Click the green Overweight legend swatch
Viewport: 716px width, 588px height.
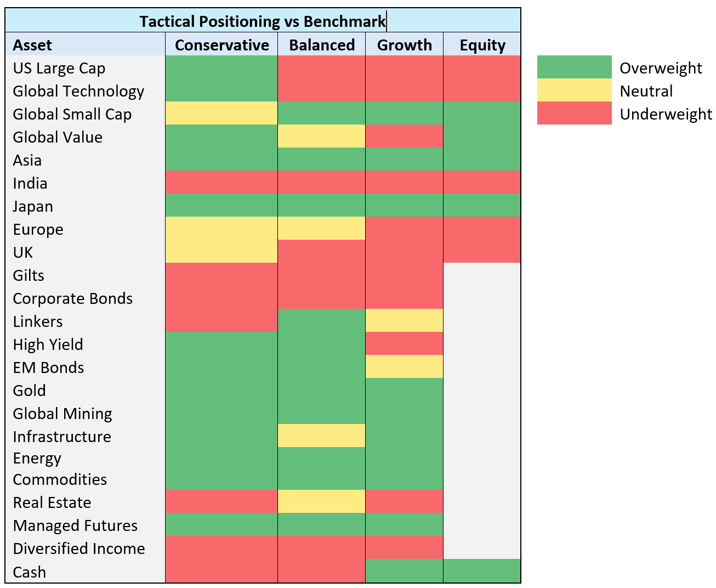coord(574,67)
